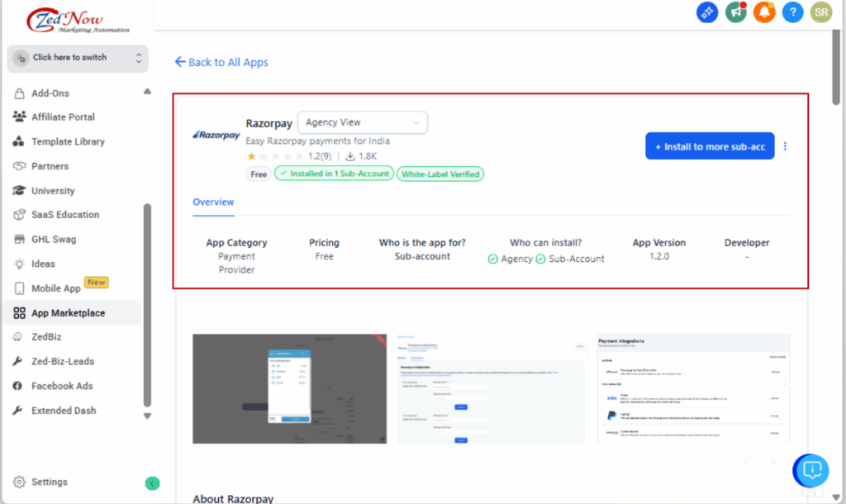
Task: Click the Settings gear icon
Action: tap(20, 482)
